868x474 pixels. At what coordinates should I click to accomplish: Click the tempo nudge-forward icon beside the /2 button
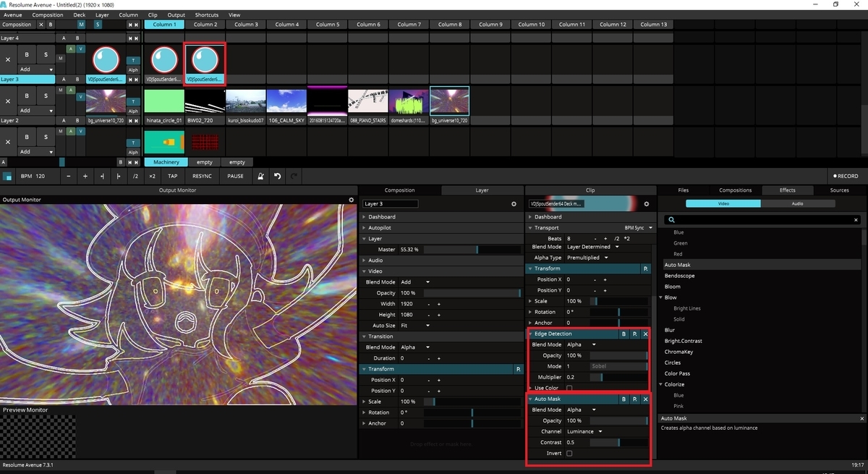[118, 176]
